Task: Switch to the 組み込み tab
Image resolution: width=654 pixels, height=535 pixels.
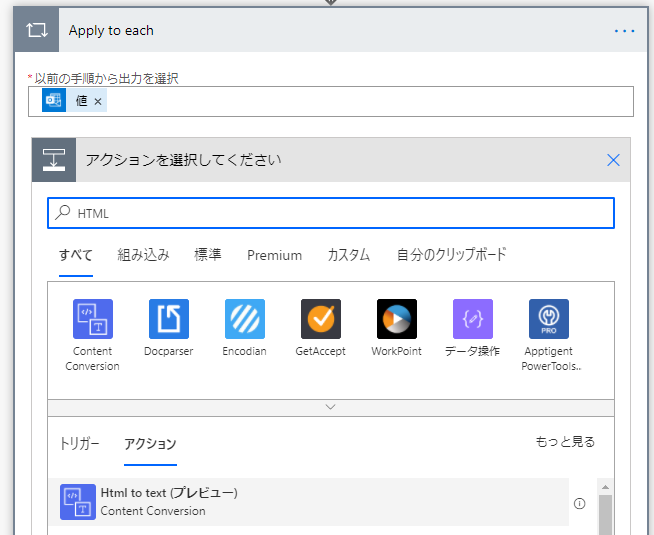Action: pos(143,255)
